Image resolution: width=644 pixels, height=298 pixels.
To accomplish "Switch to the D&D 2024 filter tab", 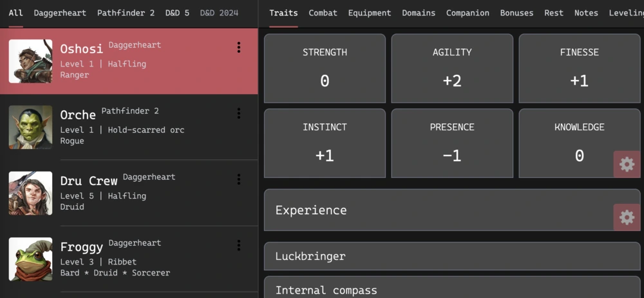I will click(x=219, y=13).
